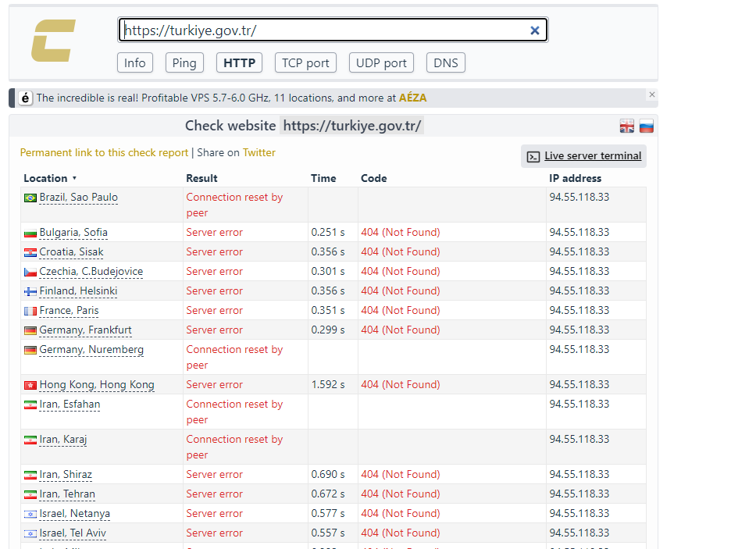Select the 1.592 s time value
This screenshot has width=756, height=549.
pos(328,385)
